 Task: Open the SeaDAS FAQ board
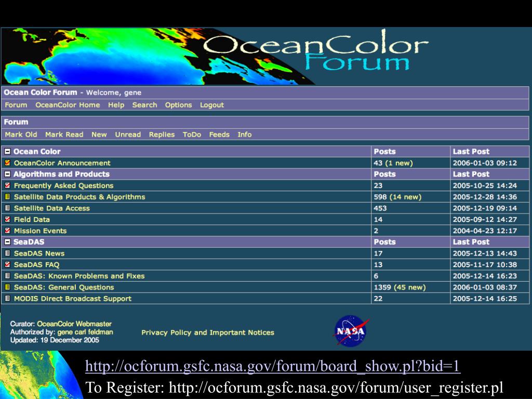37,264
